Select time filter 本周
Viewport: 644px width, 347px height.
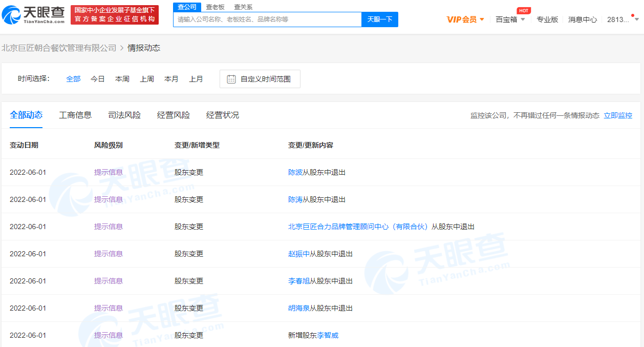[122, 79]
